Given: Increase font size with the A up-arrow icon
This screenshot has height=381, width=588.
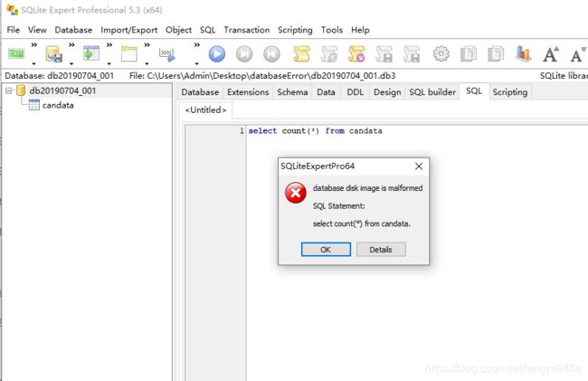Looking at the screenshot, I should pos(551,54).
